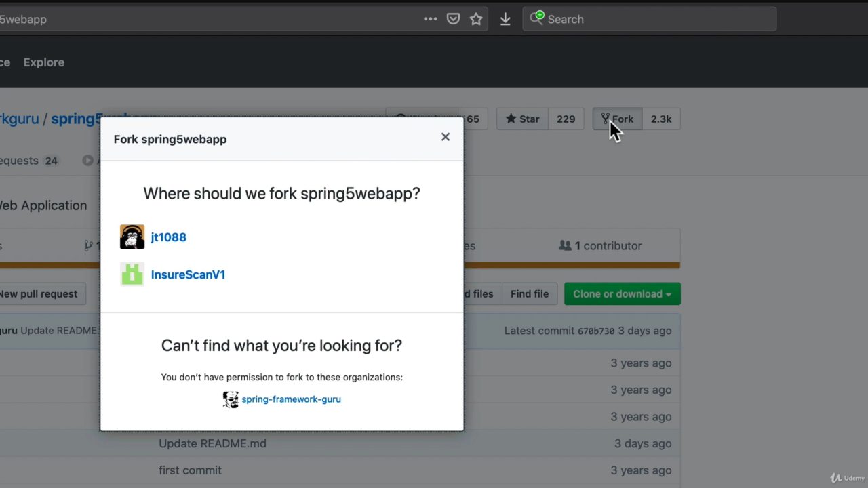Fork repository to jt1088 account
Viewport: 868px width, 488px height.
tap(168, 237)
